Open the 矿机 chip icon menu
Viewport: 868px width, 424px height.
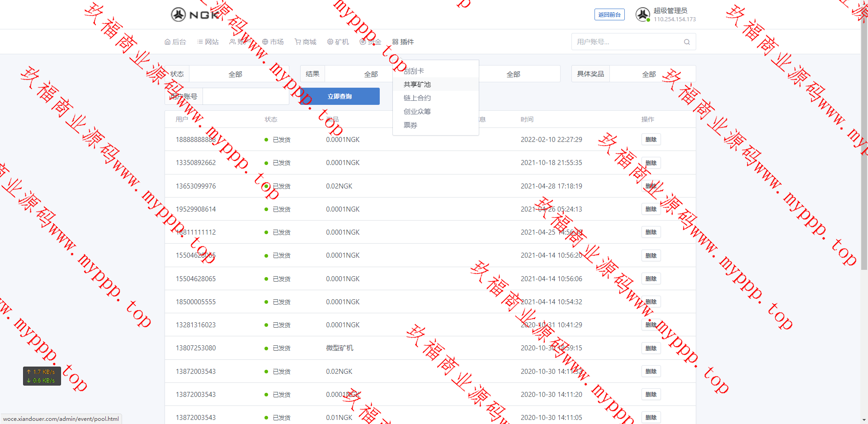tap(338, 42)
